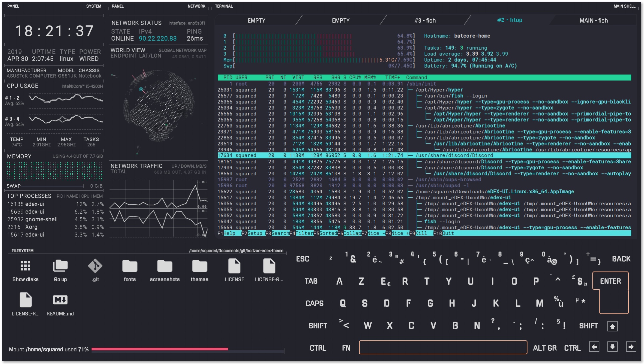Click the left CTRL key
The image size is (644, 364).
pyautogui.click(x=318, y=348)
